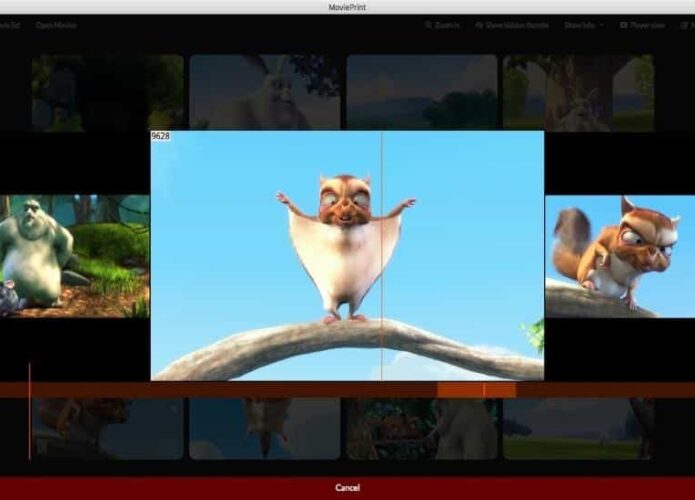Viewport: 695px width, 500px height.
Task: Click the dimmed third thumbnail in the bottom row
Action: pyautogui.click(x=422, y=429)
